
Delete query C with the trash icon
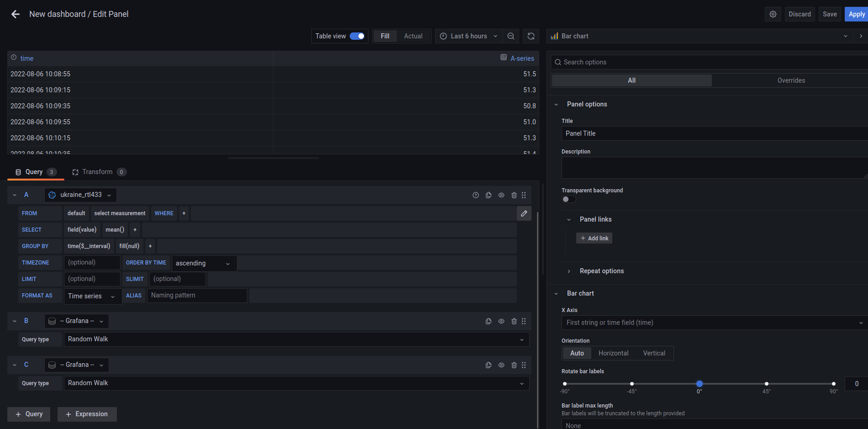[x=514, y=365]
